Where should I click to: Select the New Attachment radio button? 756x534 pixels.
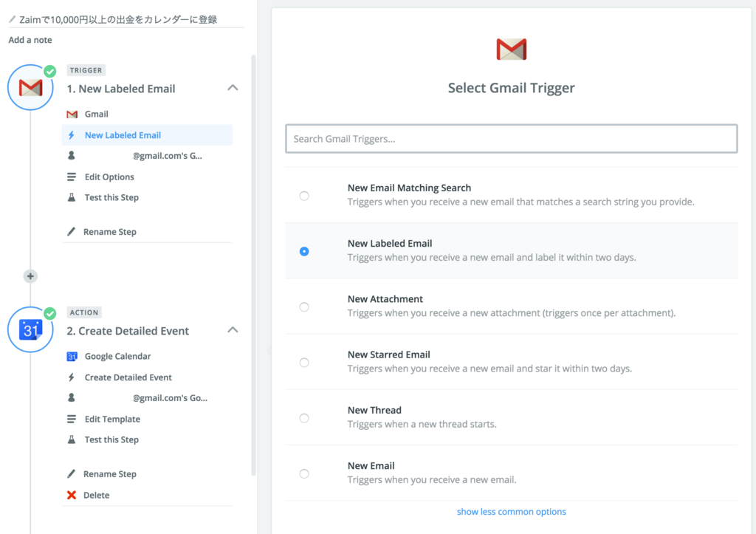click(x=304, y=307)
